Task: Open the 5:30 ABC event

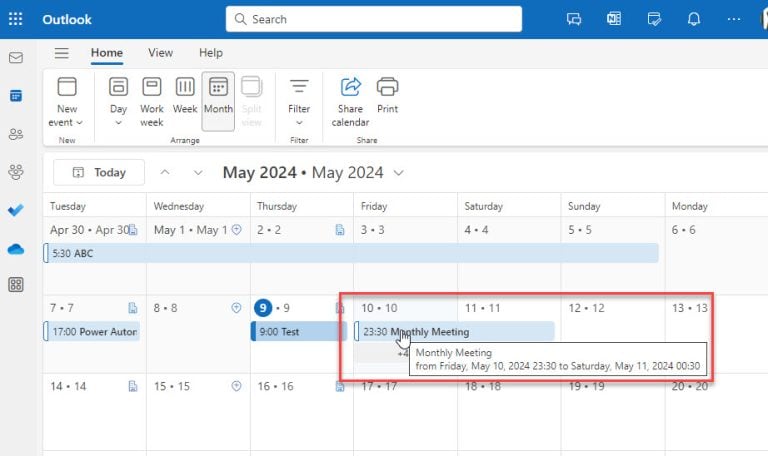Action: pyautogui.click(x=351, y=253)
